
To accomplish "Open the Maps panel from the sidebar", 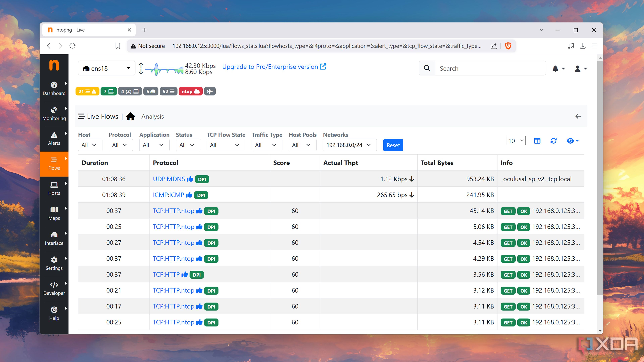I will pyautogui.click(x=54, y=213).
